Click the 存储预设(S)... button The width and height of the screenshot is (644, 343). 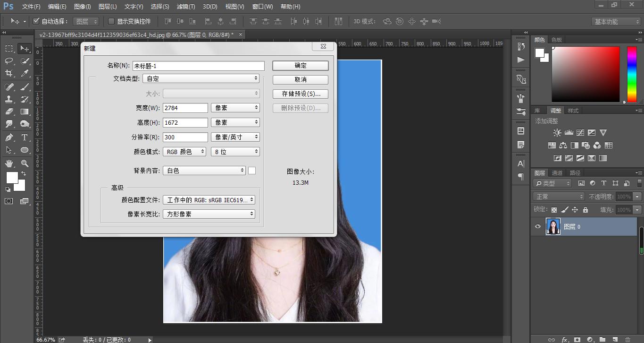tap(300, 94)
